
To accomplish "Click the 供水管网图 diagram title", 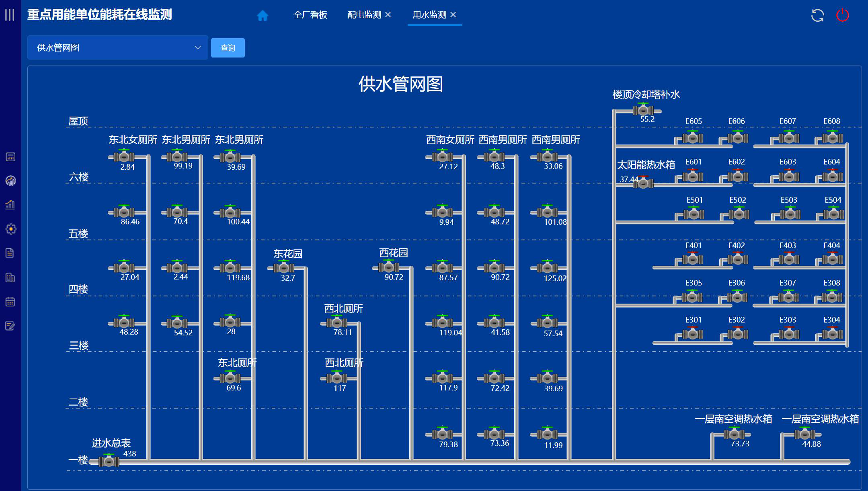I will coord(400,84).
